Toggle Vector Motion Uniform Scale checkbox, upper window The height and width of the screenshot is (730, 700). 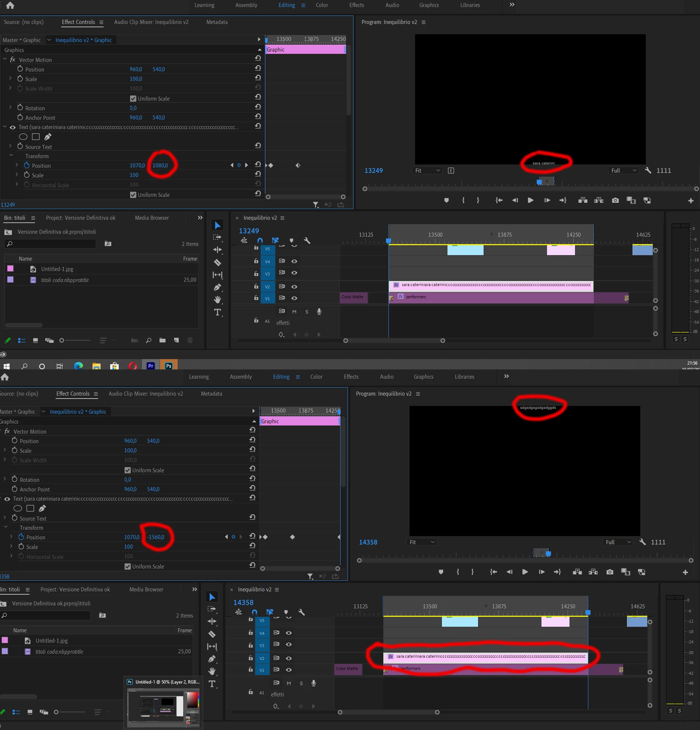point(133,99)
